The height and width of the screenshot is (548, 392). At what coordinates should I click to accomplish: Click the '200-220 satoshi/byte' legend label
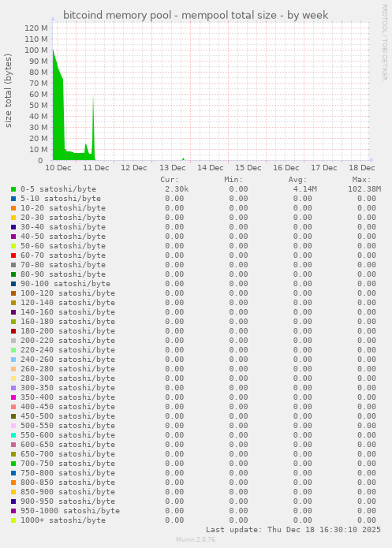(x=68, y=340)
